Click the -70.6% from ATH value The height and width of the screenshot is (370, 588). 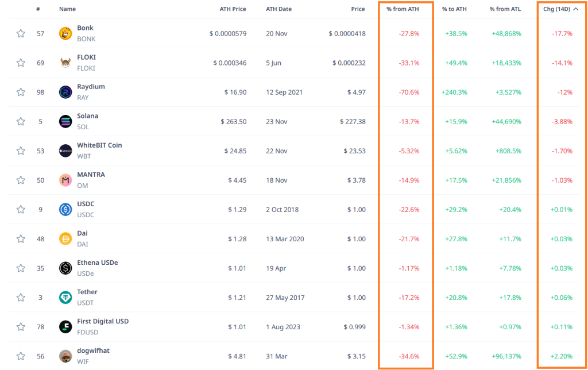pyautogui.click(x=409, y=92)
